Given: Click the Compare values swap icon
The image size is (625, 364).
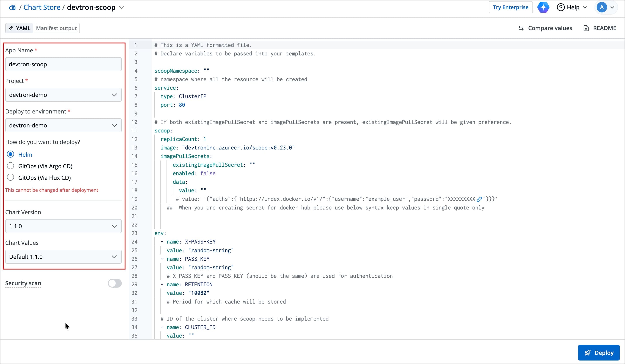Looking at the screenshot, I should point(521,28).
